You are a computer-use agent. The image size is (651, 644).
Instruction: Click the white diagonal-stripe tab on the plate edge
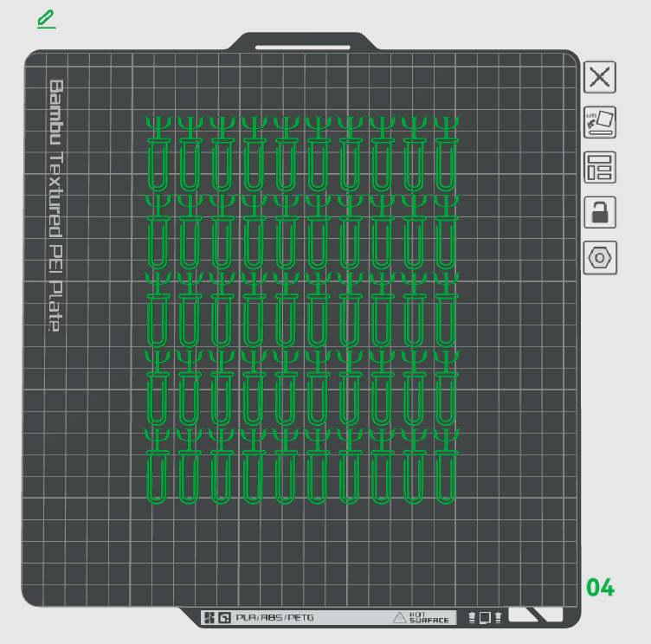[x=536, y=614]
